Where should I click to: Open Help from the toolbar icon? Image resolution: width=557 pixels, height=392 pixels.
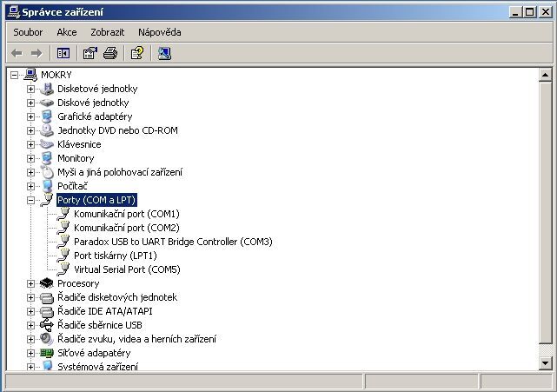click(136, 53)
